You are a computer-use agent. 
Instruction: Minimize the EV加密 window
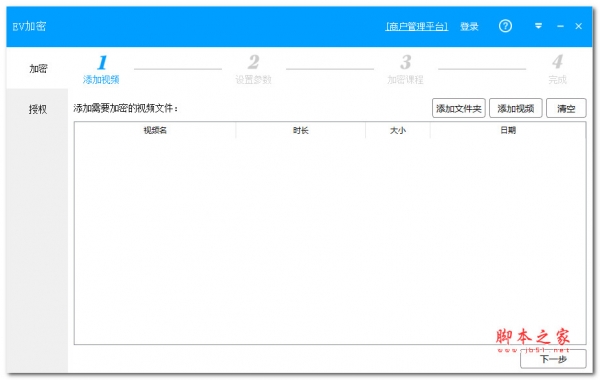pos(560,26)
